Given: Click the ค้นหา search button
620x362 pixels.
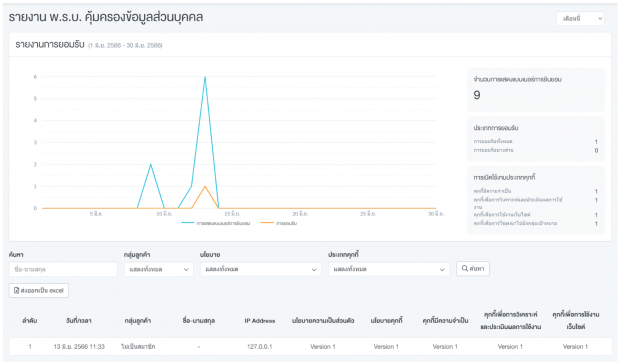Looking at the screenshot, I should 473,269.
